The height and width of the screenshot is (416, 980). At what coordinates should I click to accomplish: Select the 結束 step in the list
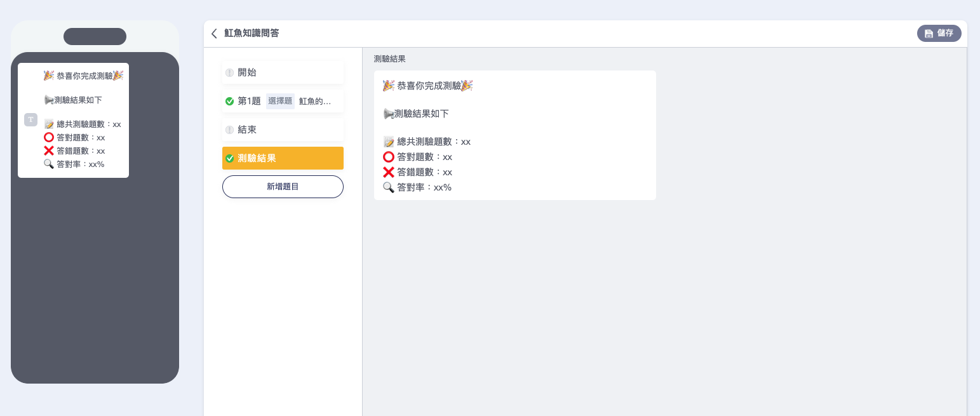pyautogui.click(x=283, y=130)
